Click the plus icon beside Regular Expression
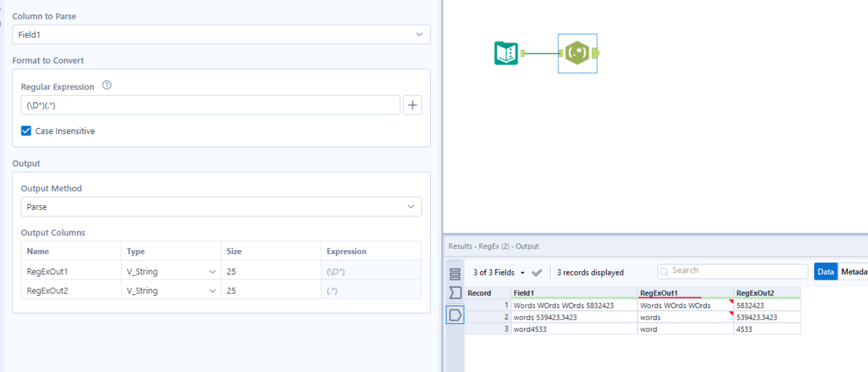Image resolution: width=868 pixels, height=372 pixels. click(412, 105)
